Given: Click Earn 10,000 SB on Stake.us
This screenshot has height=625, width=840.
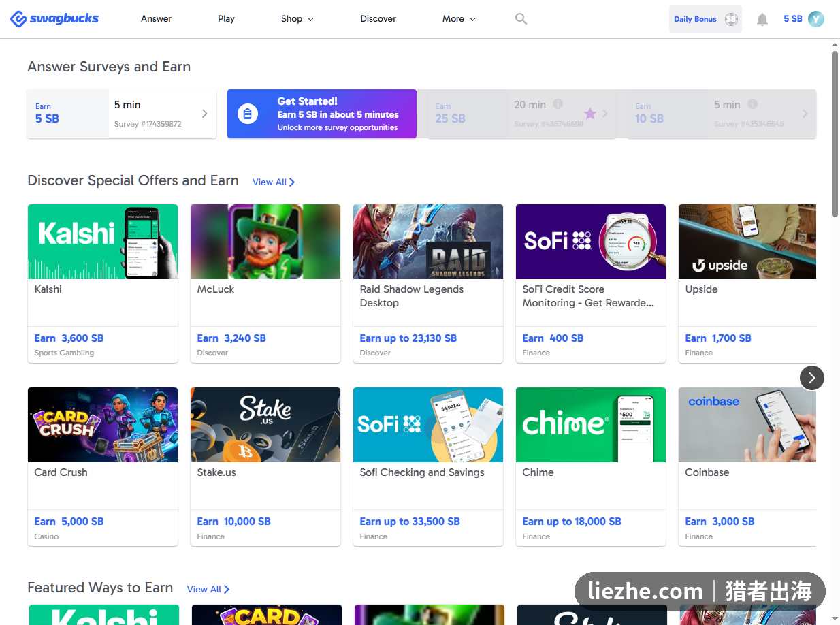Looking at the screenshot, I should 233,522.
